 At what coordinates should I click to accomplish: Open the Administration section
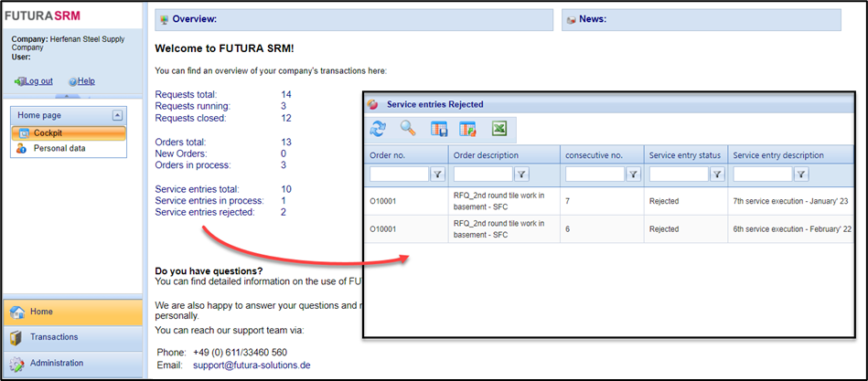click(x=57, y=363)
